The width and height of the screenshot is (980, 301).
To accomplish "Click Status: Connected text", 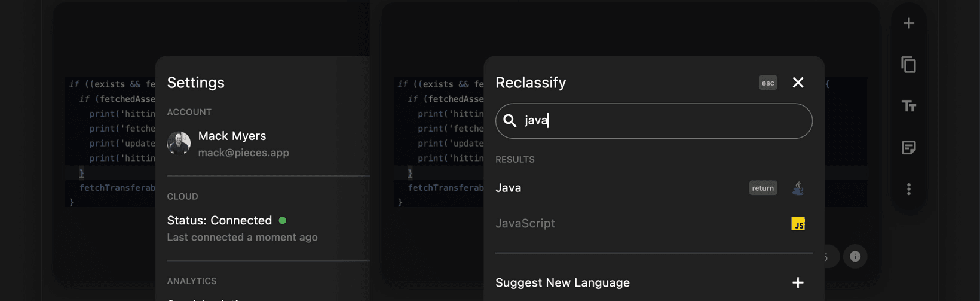I will (219, 220).
